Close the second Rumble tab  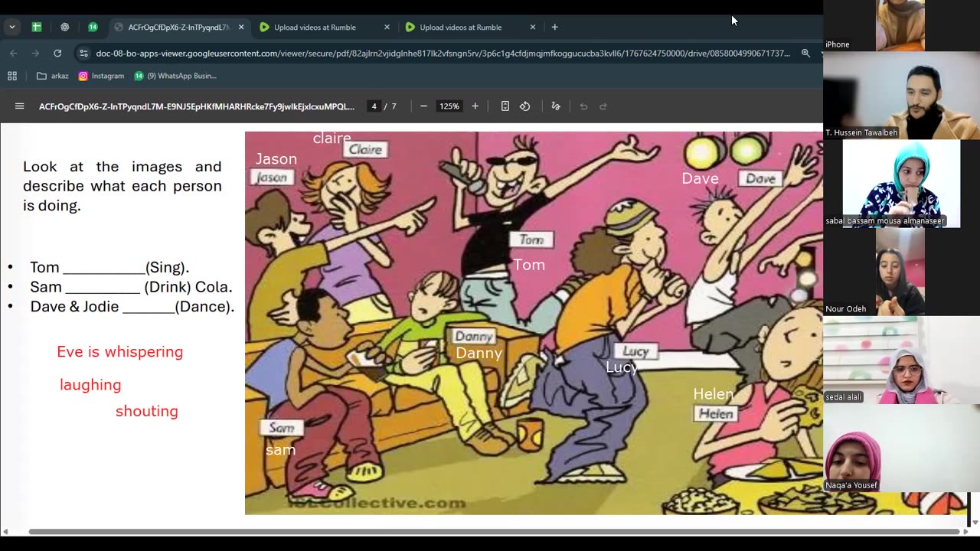(x=533, y=27)
